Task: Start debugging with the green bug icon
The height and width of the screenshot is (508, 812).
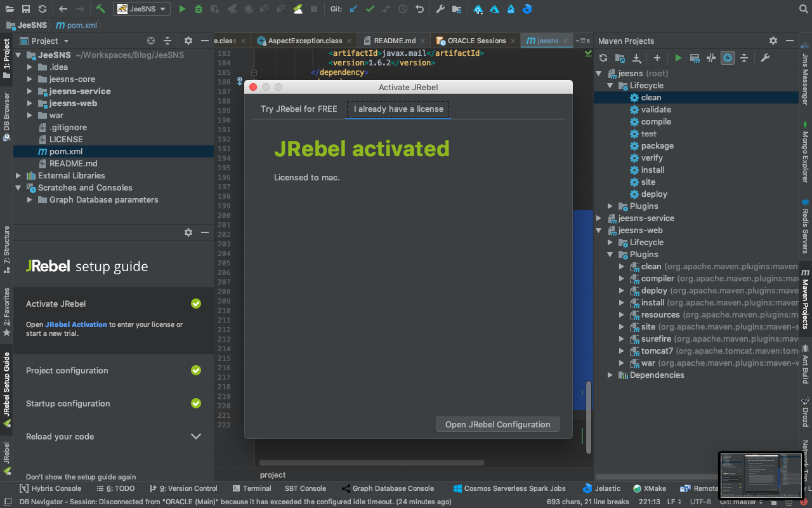Action: point(199,9)
